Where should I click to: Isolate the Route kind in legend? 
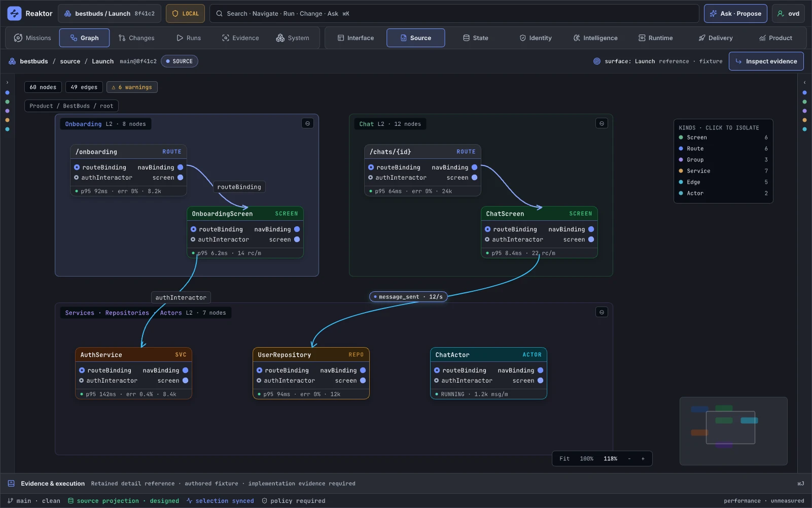723,149
